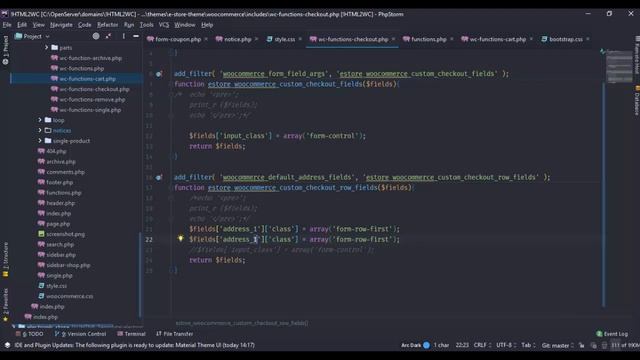Open the File menu
Viewport: 640px width, 360px height.
(7, 25)
